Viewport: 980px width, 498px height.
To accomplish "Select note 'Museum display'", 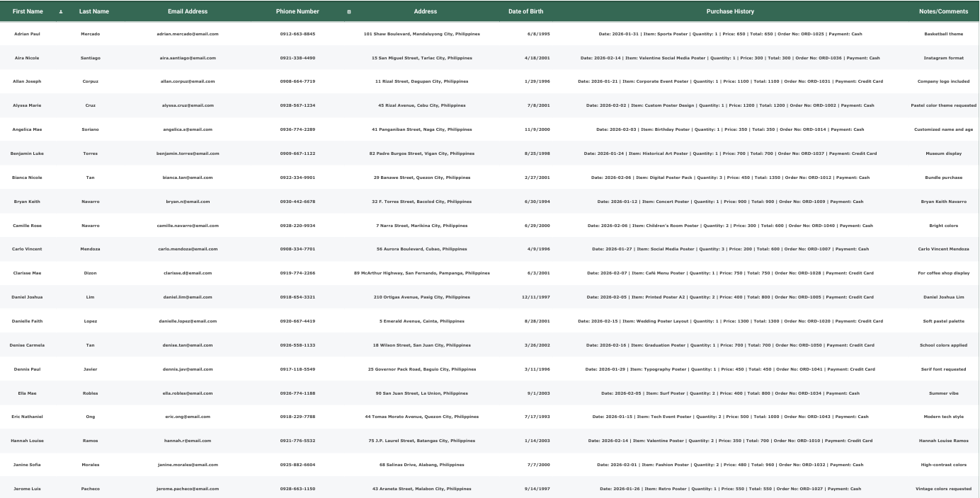I will 943,154.
